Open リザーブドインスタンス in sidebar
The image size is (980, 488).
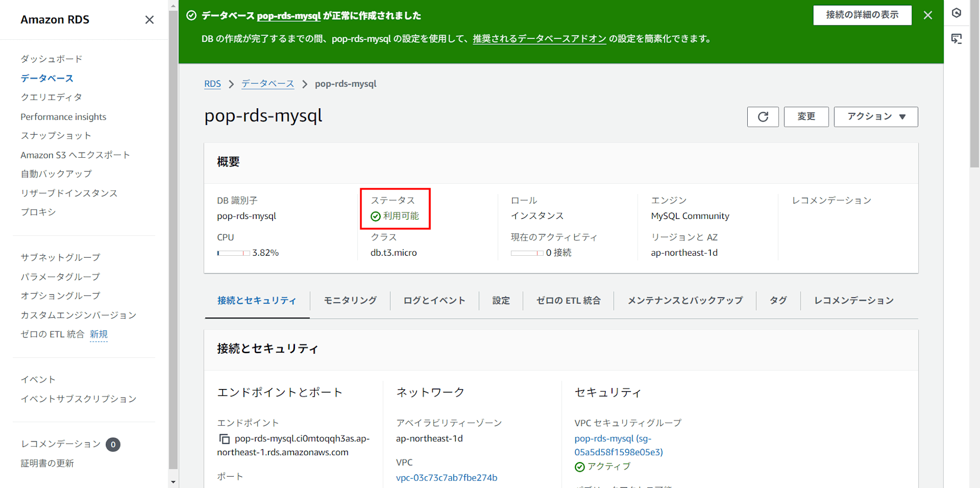pos(69,193)
